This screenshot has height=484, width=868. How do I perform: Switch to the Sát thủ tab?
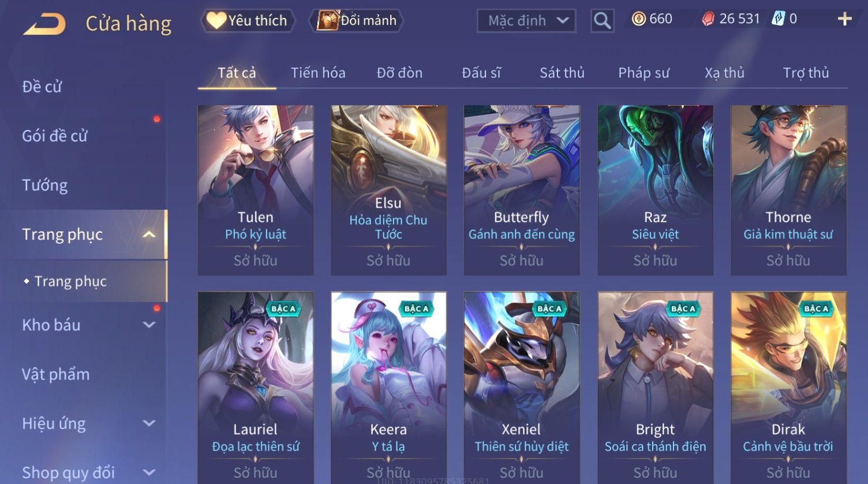(x=562, y=73)
